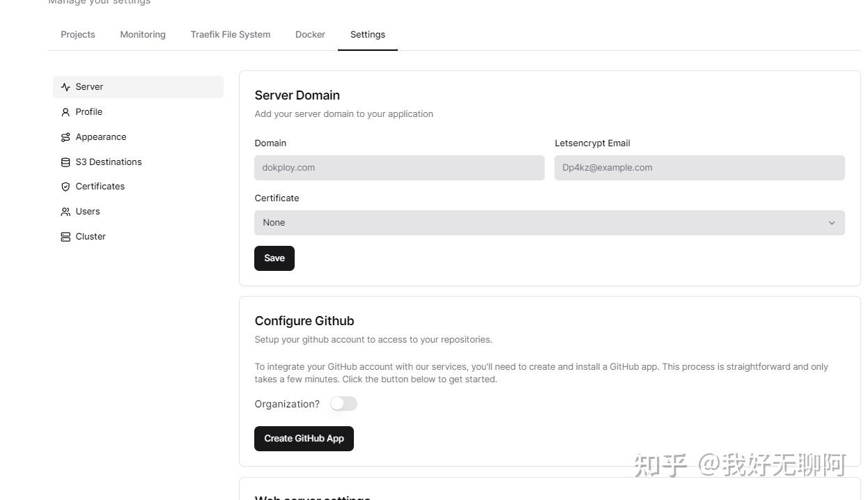Click the Domain input field
The height and width of the screenshot is (500, 868).
click(x=399, y=167)
